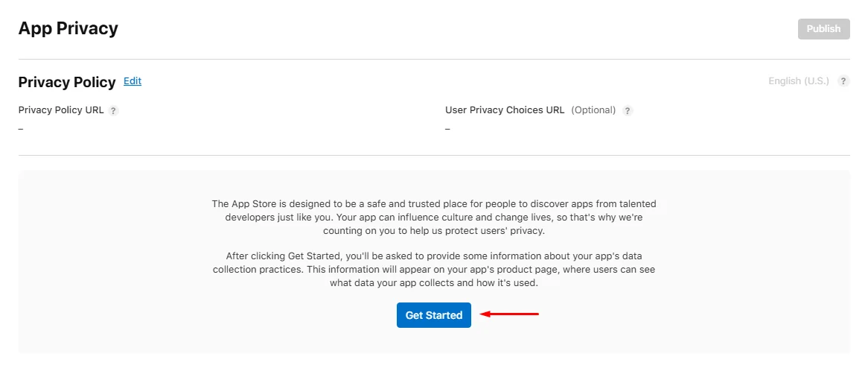Click the question mark icon beside English (U.S.)
The height and width of the screenshot is (374, 868).
point(843,81)
